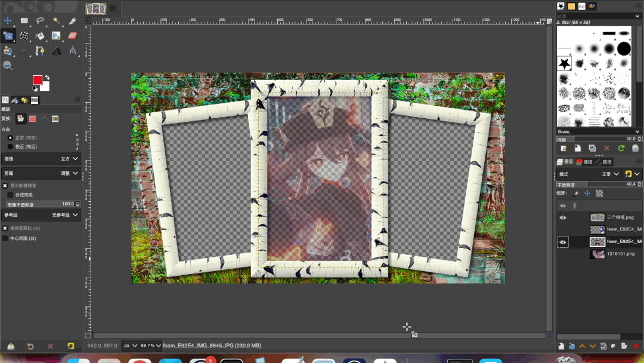Select the Star brush thumbnail
The image size is (644, 363).
(x=564, y=63)
